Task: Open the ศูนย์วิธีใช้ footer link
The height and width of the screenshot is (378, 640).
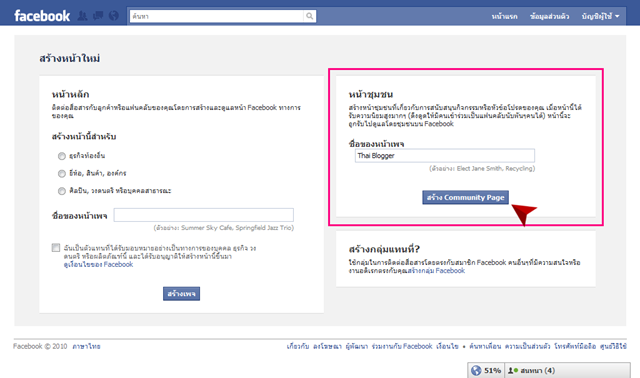Action: (613, 346)
